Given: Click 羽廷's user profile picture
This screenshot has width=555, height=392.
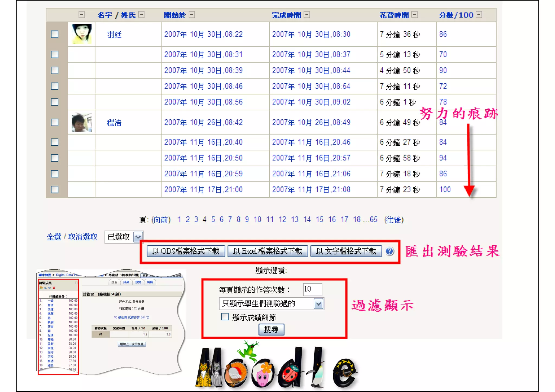Looking at the screenshot, I should coord(82,34).
